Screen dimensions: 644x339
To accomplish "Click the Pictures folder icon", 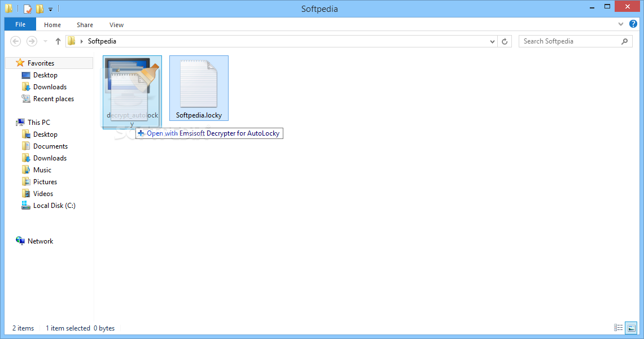I will (26, 181).
